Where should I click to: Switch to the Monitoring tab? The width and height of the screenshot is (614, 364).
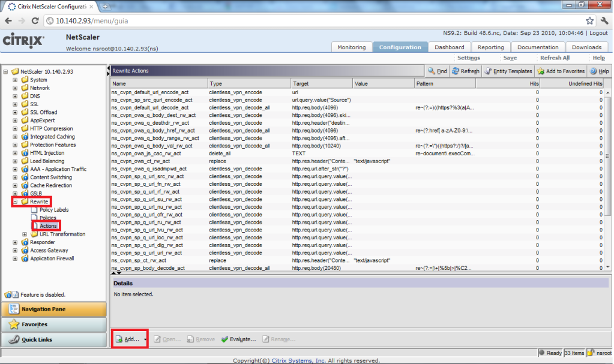(x=352, y=47)
